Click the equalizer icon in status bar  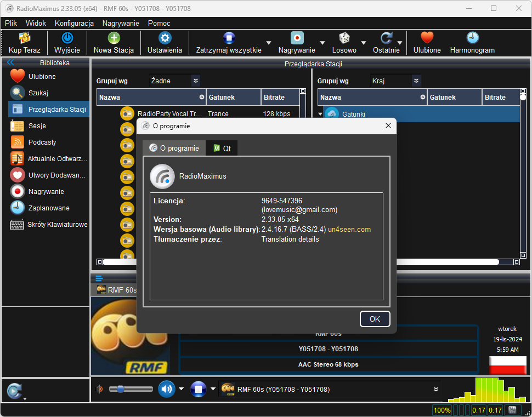click(512, 410)
